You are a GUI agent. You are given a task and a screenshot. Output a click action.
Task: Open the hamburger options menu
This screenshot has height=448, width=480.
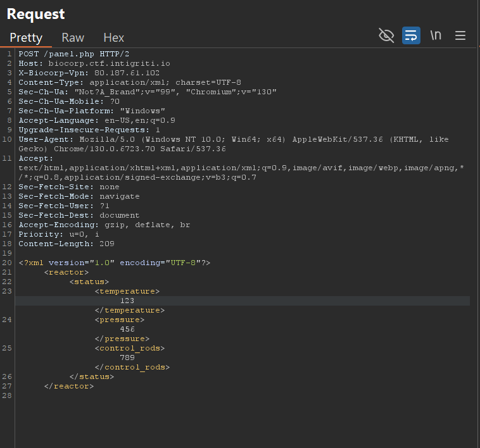[460, 35]
